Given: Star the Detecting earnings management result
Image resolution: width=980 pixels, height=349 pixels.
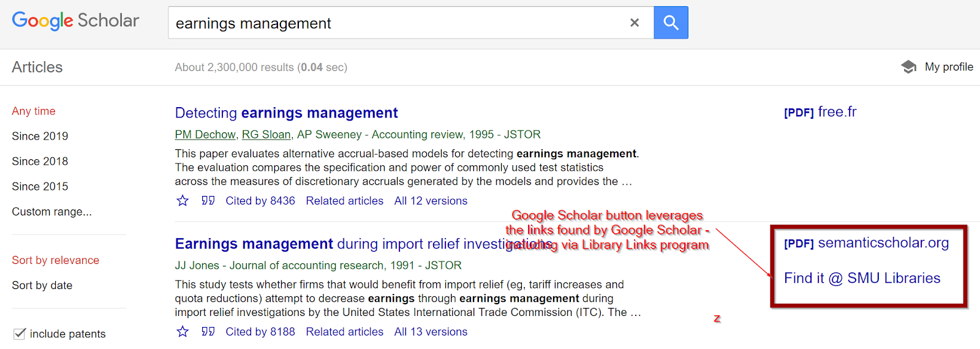Looking at the screenshot, I should 183,200.
